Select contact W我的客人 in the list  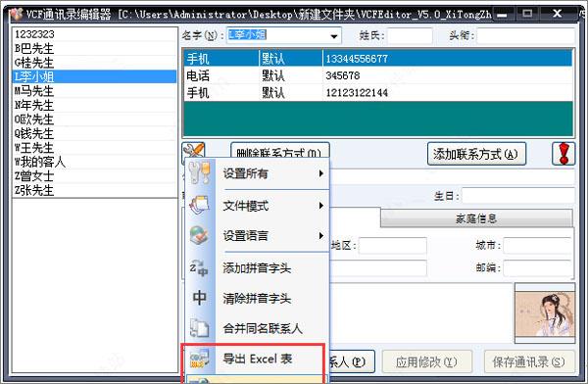tap(94, 163)
